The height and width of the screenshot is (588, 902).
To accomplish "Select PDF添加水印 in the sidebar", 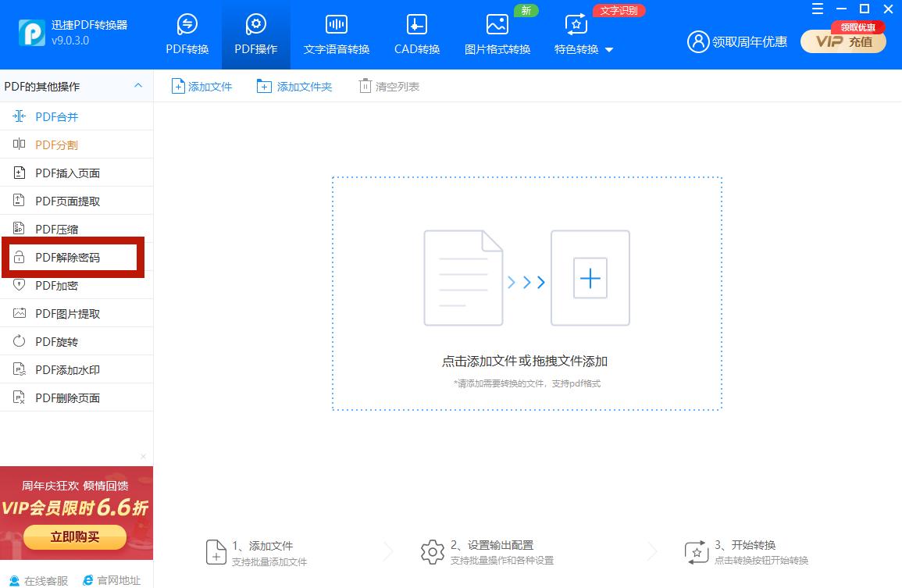I will click(64, 369).
